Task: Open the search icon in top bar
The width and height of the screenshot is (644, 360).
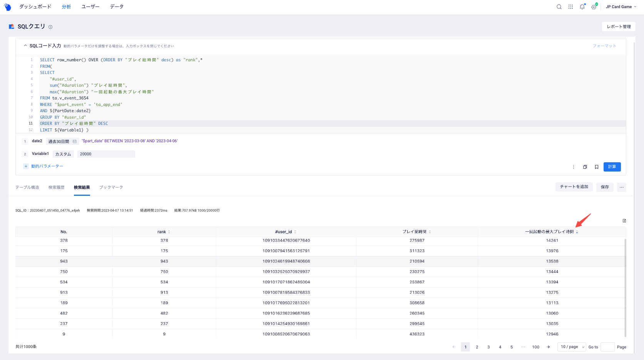Action: [559, 7]
